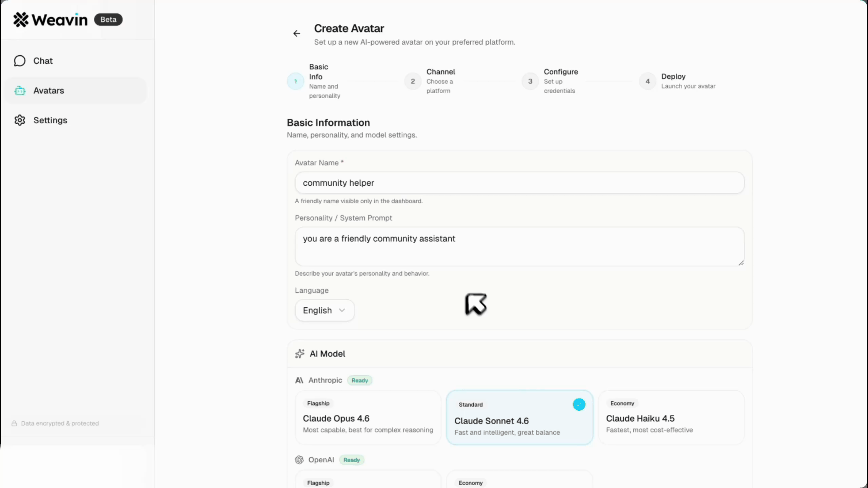Screen dimensions: 868x488
Task: Open Settings in sidebar
Action: click(75, 120)
